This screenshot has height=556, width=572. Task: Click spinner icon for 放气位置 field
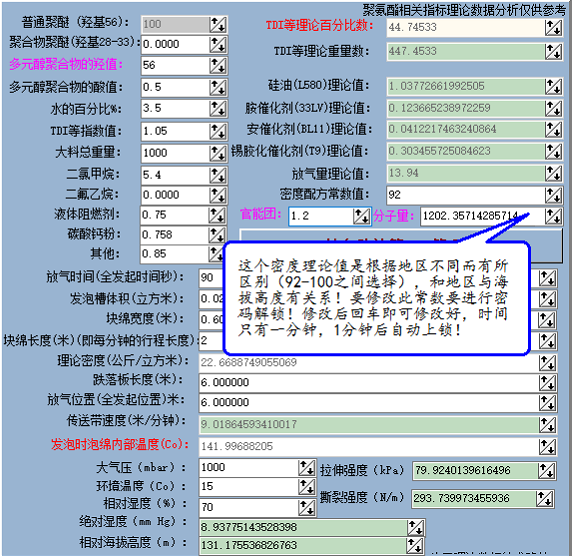[x=548, y=403]
